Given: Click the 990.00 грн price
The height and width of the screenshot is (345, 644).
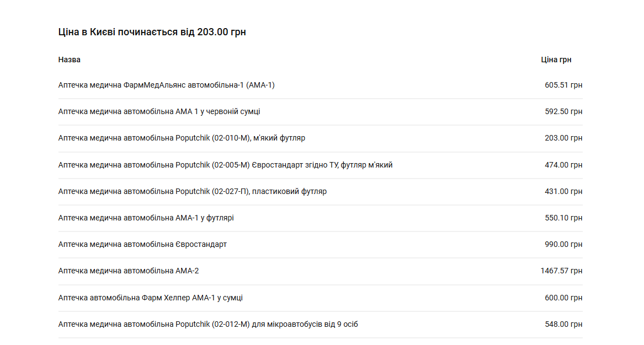Looking at the screenshot, I should [x=563, y=244].
